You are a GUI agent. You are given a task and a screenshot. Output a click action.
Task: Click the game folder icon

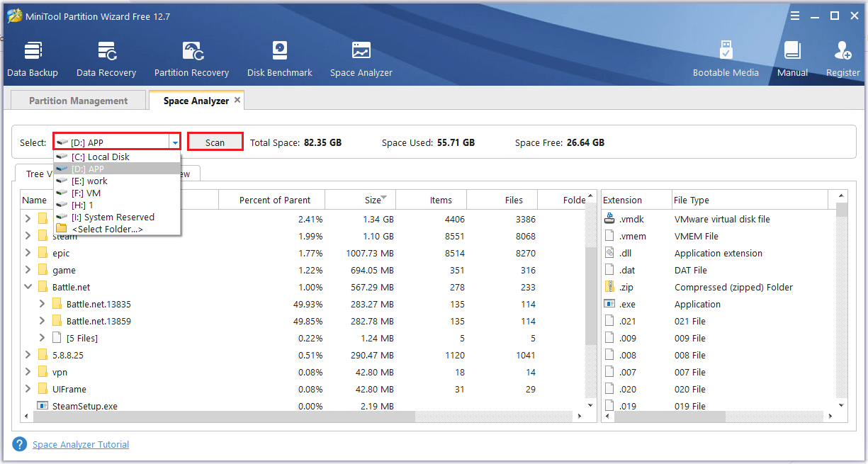(43, 270)
